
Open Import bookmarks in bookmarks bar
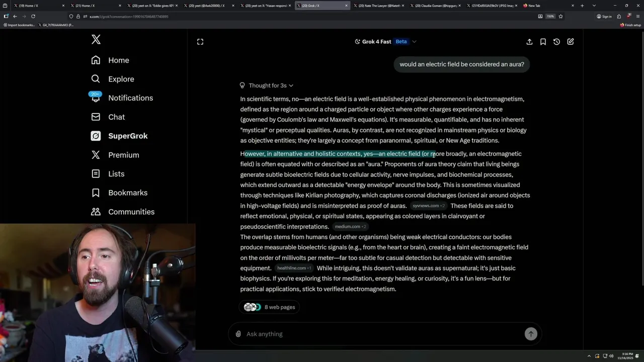pyautogui.click(x=19, y=25)
